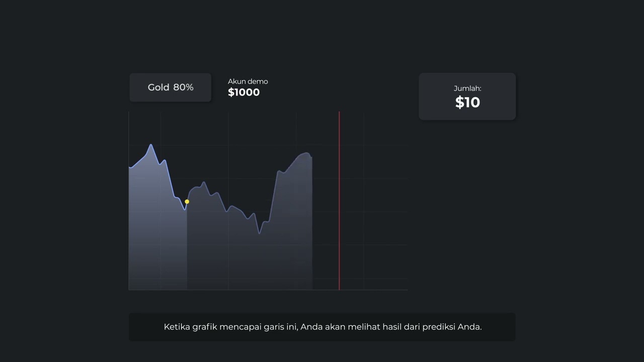This screenshot has width=644, height=362.
Task: Click the highest left peak of the chart line
Action: (150, 145)
